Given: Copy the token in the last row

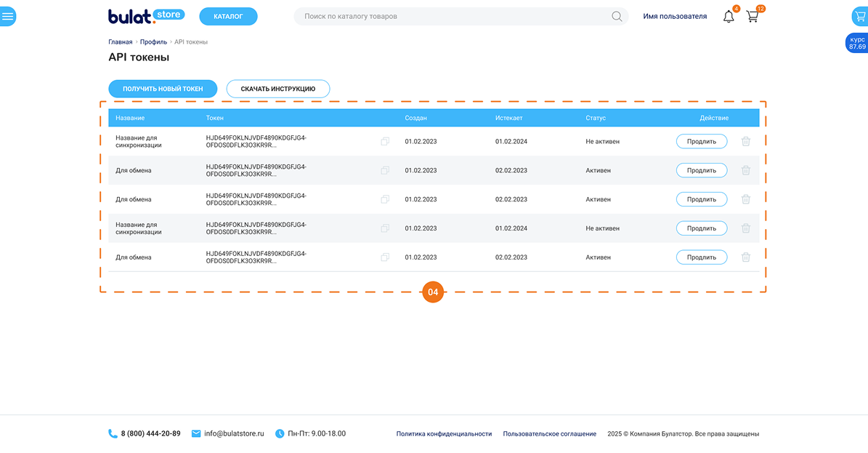Looking at the screenshot, I should point(385,257).
